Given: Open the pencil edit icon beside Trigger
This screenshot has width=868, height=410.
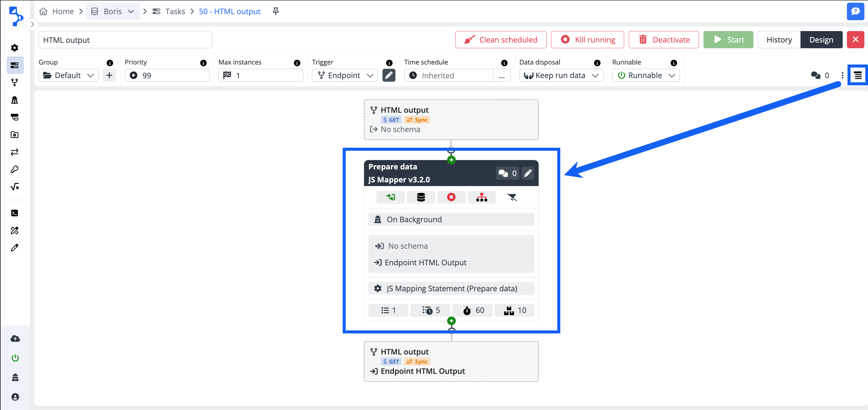Looking at the screenshot, I should click(388, 75).
